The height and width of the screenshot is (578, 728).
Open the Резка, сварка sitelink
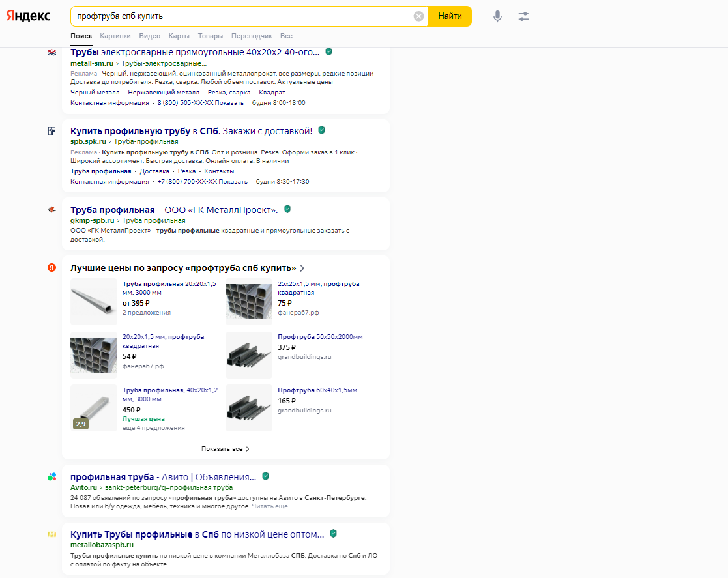pos(229,93)
